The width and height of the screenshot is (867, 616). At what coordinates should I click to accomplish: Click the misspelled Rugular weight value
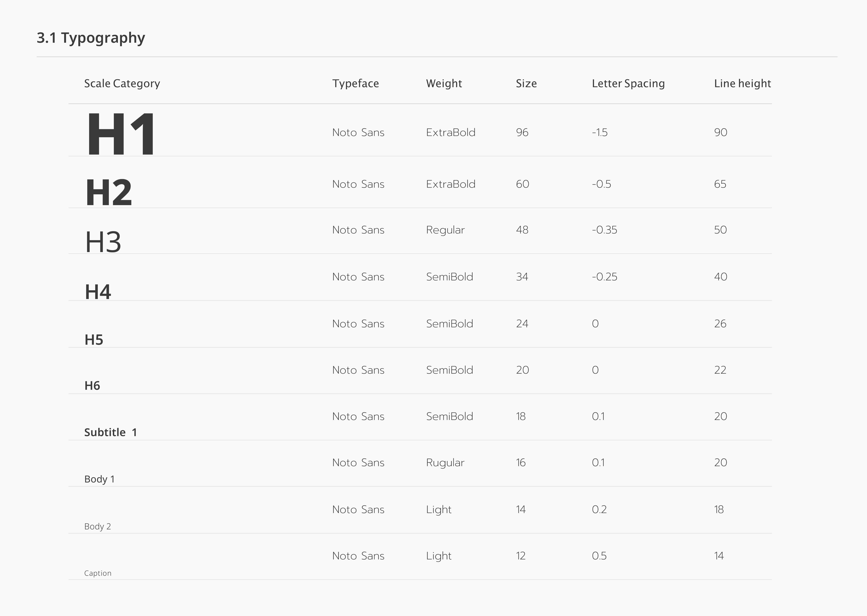point(445,463)
